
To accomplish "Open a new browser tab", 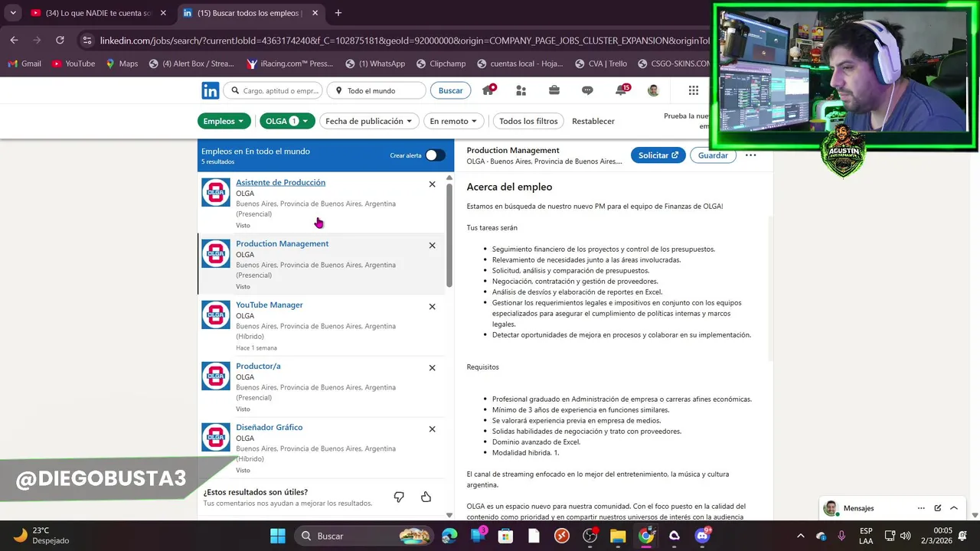I will coord(338,13).
